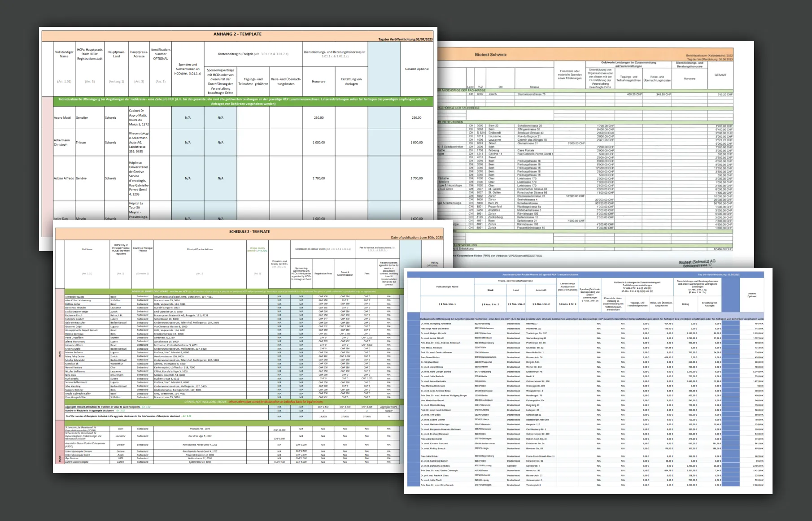
Task: Click the 'OTHER, NOT INCLUDED ABOVE' green banner
Action: (x=206, y=402)
